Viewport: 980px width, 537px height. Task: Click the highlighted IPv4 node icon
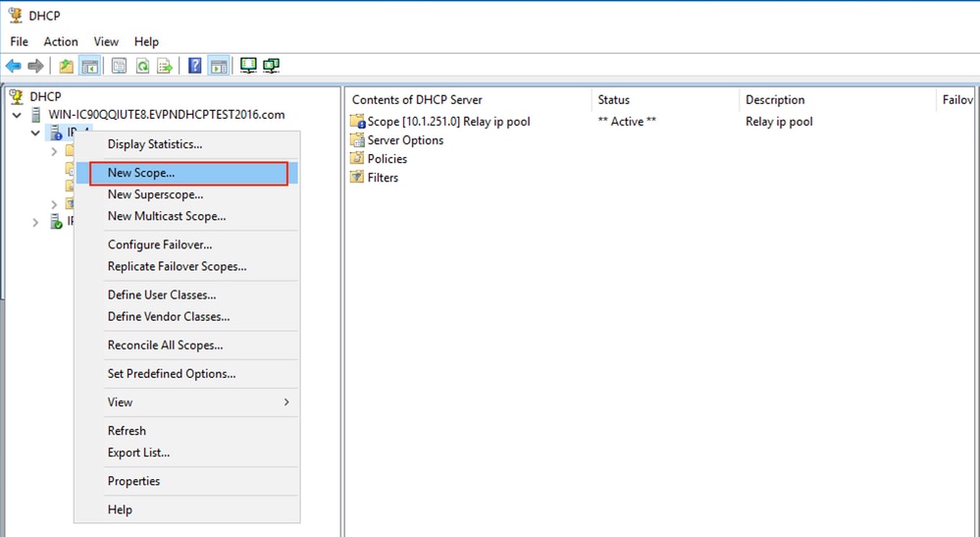click(56, 133)
